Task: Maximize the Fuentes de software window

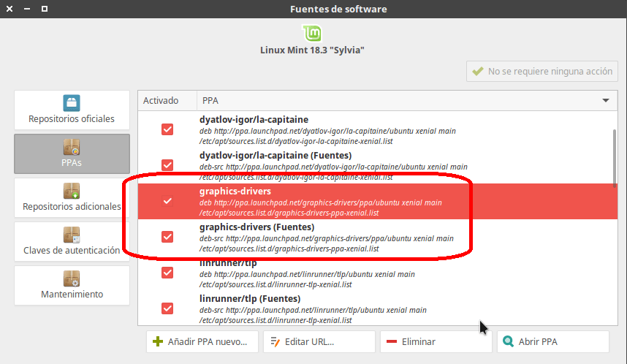Action: [45, 9]
